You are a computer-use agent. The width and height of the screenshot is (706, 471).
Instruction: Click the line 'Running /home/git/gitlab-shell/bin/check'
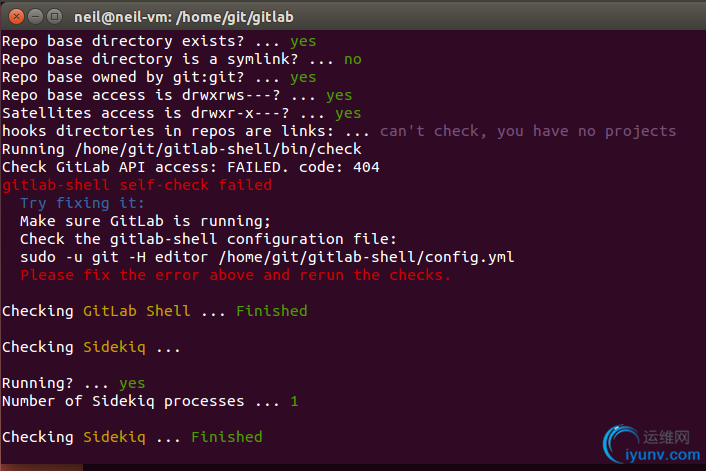[x=181, y=149]
